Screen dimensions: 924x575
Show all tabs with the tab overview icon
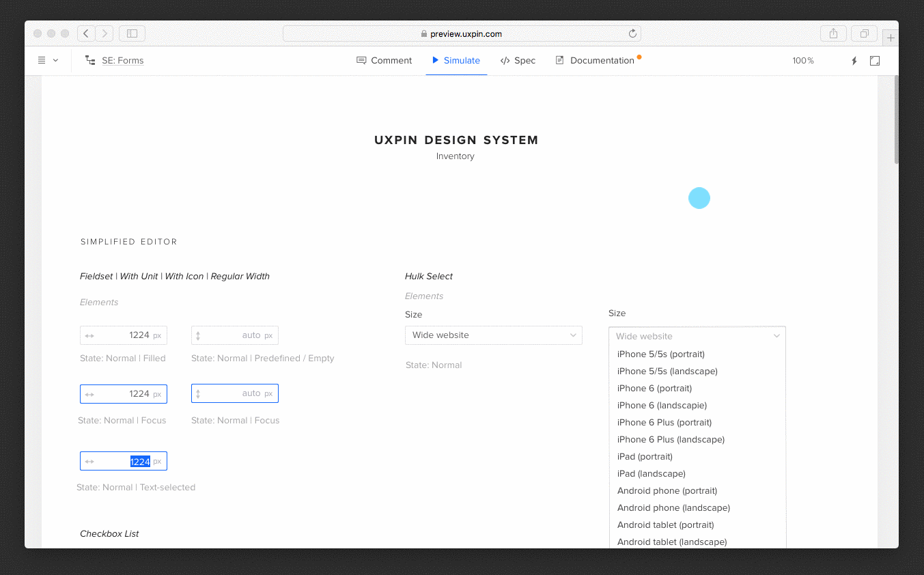click(864, 33)
